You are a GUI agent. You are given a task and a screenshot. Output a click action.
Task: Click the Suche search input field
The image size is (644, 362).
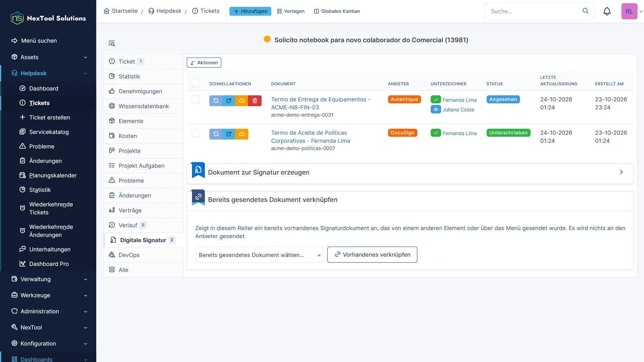[x=533, y=11]
